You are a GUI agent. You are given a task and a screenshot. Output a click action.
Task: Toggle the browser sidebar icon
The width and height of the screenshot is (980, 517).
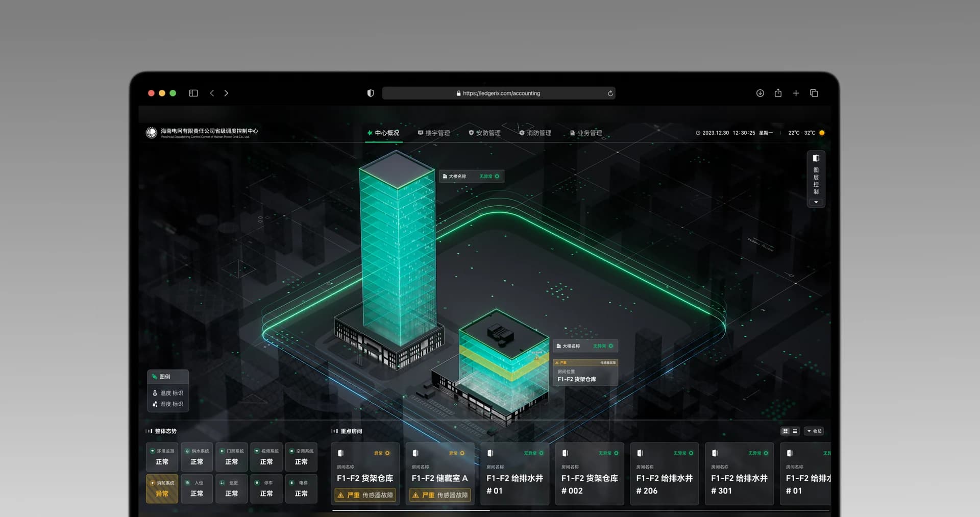tap(193, 93)
